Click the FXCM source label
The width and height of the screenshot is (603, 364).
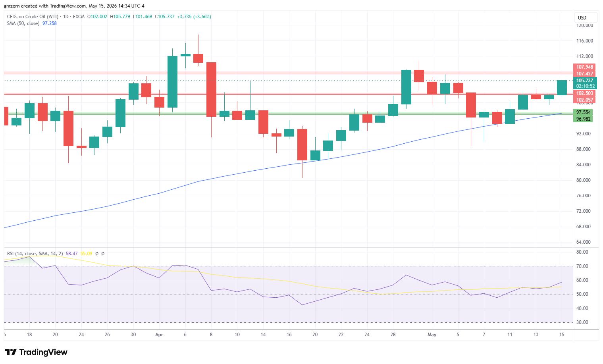coord(79,17)
